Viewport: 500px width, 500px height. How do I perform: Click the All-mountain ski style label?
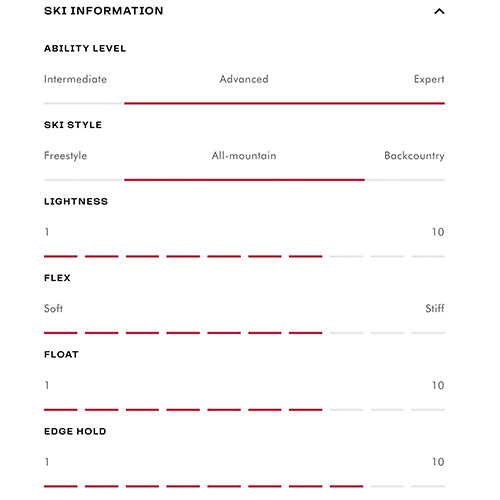(x=244, y=156)
